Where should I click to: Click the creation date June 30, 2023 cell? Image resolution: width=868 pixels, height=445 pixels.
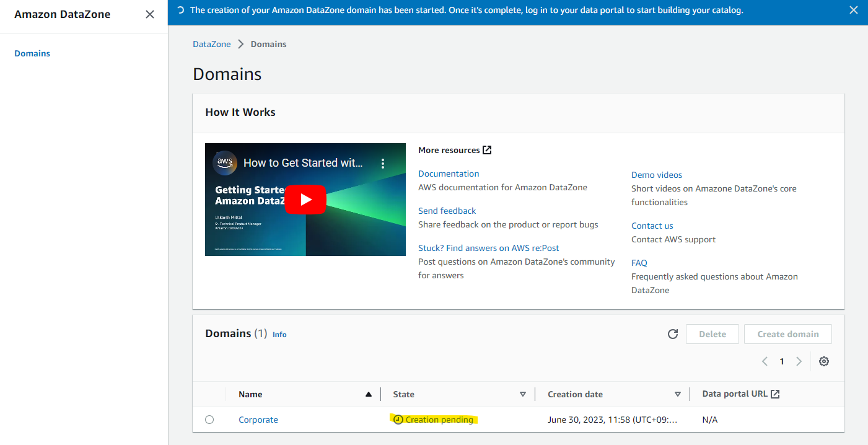click(613, 420)
